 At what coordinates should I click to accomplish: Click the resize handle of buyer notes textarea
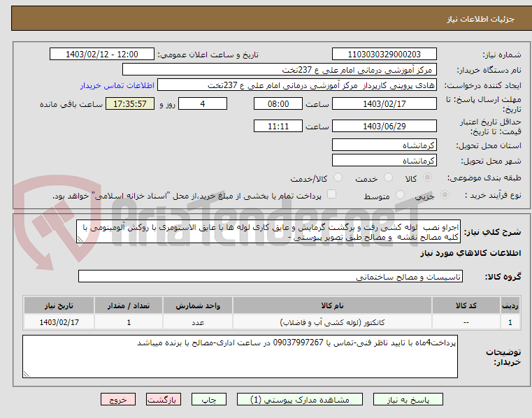[27, 374]
